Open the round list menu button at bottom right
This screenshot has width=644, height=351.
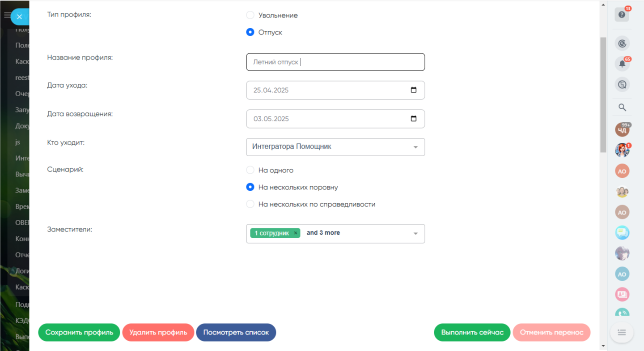tap(622, 332)
